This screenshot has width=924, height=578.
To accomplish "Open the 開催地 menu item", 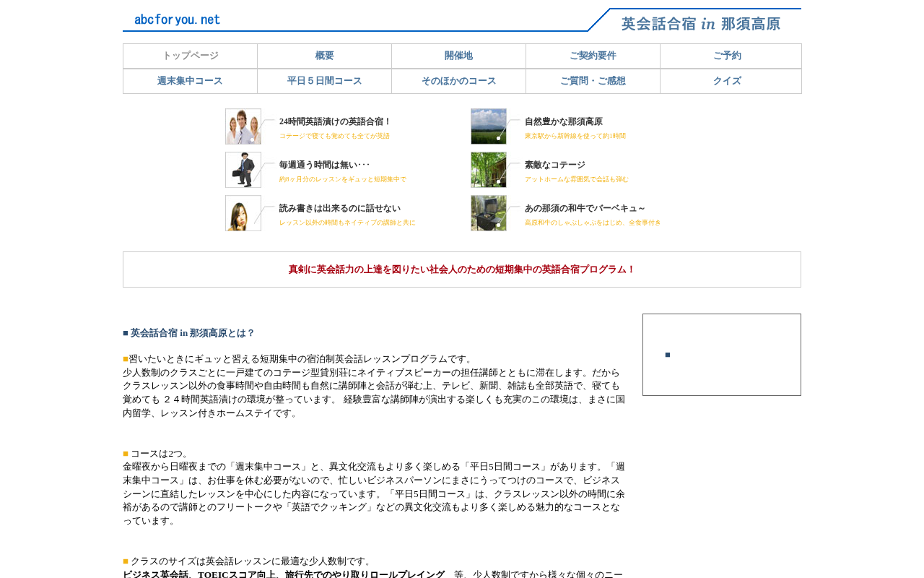I will tap(459, 56).
